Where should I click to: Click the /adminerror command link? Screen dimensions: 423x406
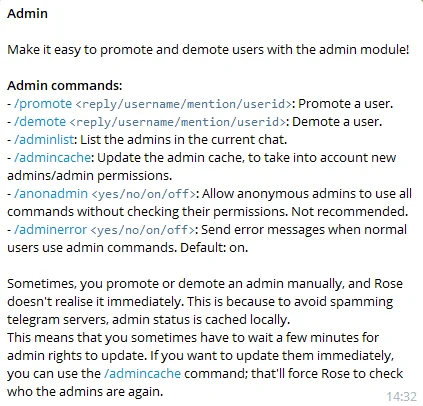point(50,230)
